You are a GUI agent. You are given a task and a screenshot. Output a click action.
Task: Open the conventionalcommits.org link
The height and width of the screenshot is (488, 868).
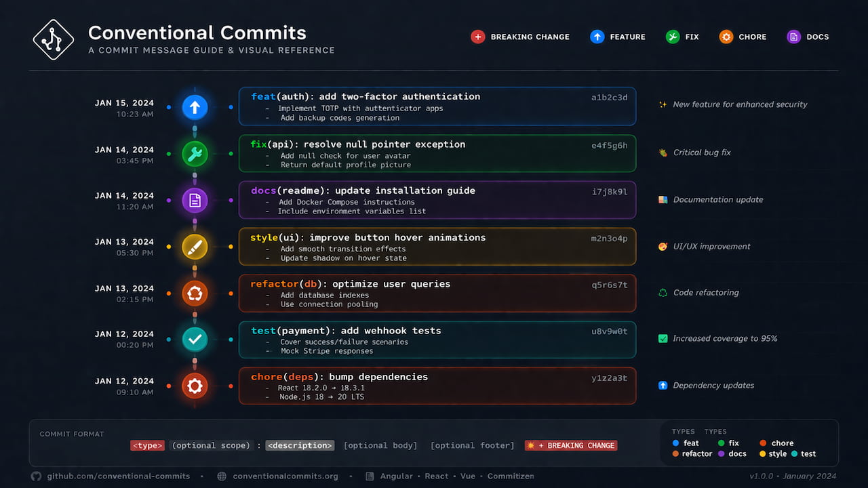pyautogui.click(x=285, y=476)
